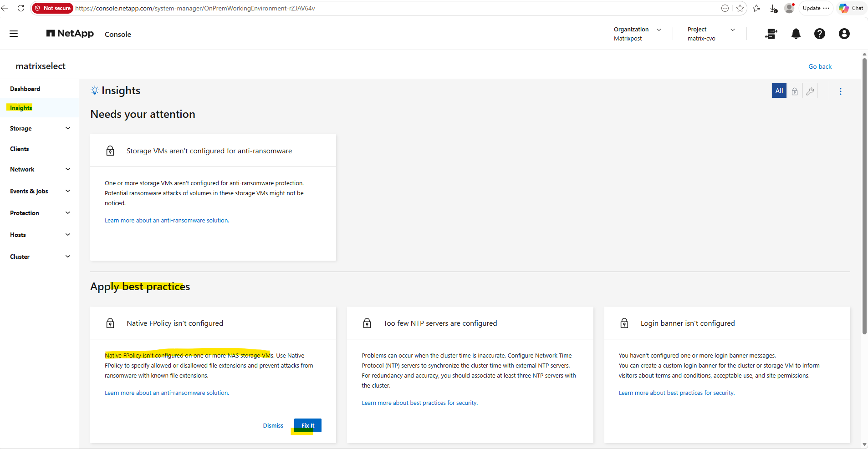Open the Organization dropdown
The width and height of the screenshot is (868, 449).
637,34
